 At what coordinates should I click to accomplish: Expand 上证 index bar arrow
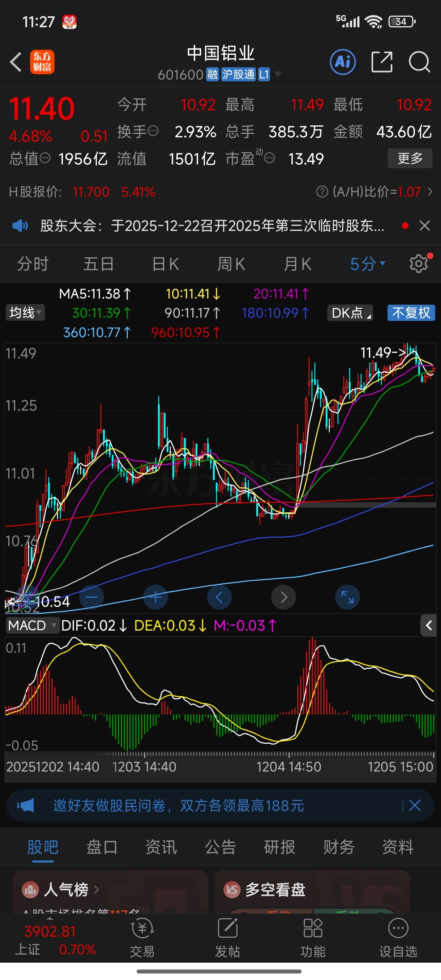(50, 918)
